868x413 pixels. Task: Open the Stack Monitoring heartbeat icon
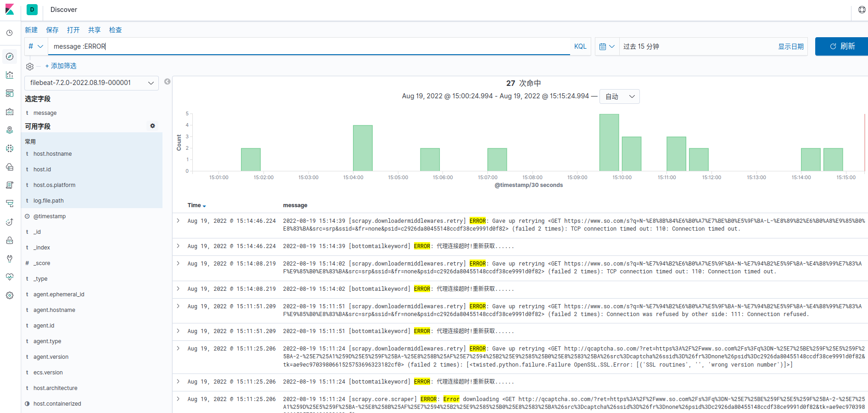coord(10,277)
